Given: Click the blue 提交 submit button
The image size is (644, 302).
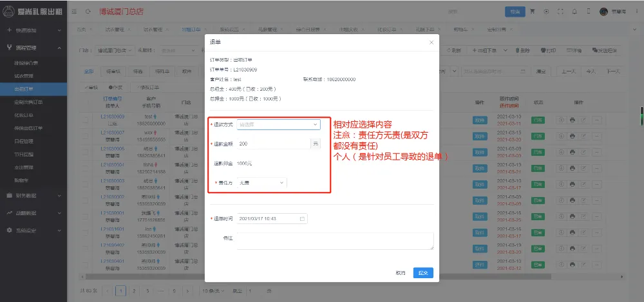Looking at the screenshot, I should [423, 273].
